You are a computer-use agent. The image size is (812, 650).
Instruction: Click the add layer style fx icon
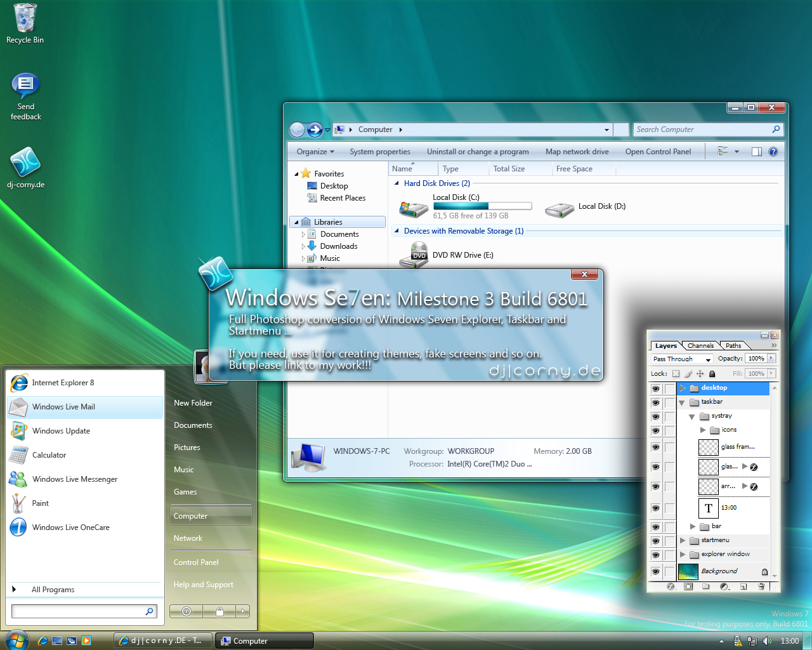coord(671,587)
